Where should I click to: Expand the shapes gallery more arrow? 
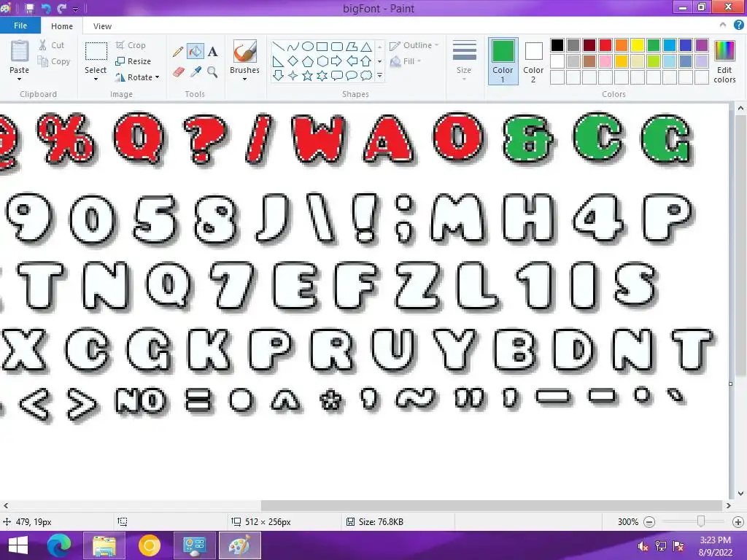coord(379,75)
